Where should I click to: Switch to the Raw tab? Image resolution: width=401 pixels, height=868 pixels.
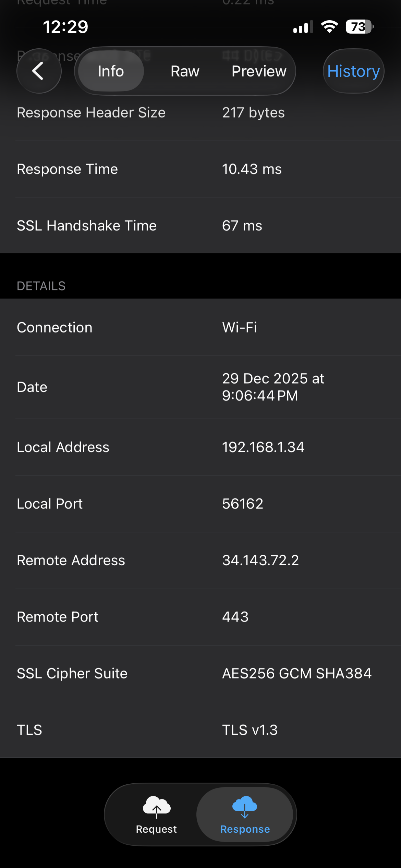click(184, 71)
